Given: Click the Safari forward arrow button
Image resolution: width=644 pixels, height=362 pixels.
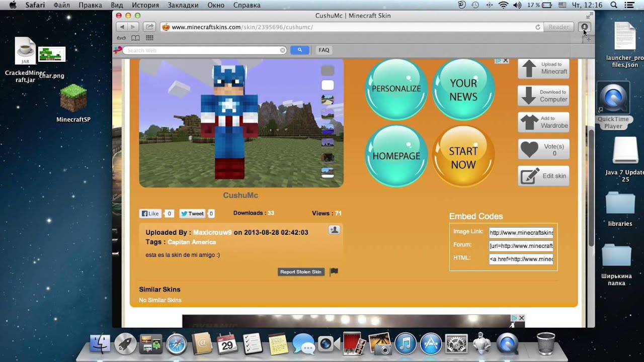Looking at the screenshot, I should [133, 27].
